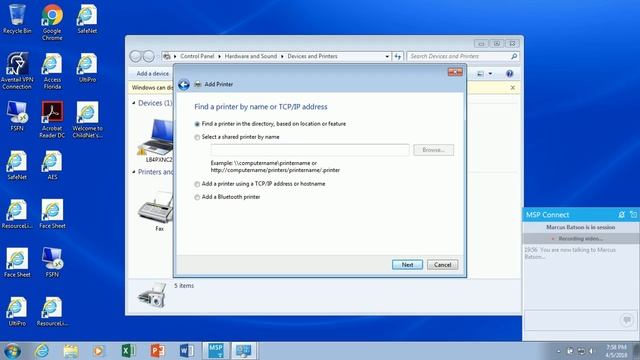640x360 pixels.
Task: Open the Recycle Bin desktop icon
Action: tap(17, 19)
